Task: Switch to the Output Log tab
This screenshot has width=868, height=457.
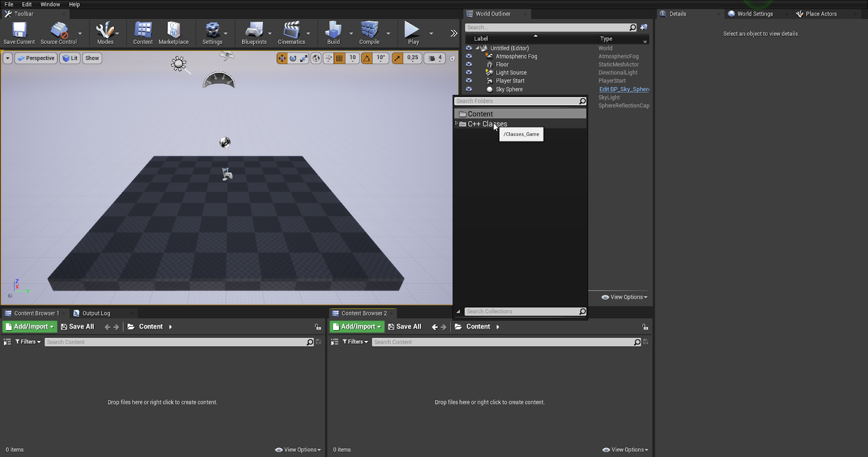Action: pos(96,313)
